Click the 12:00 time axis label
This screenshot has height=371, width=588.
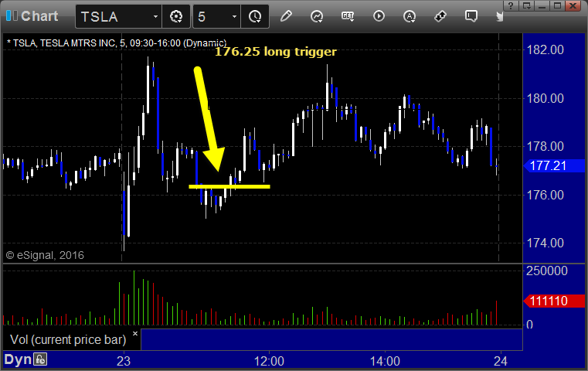point(269,361)
